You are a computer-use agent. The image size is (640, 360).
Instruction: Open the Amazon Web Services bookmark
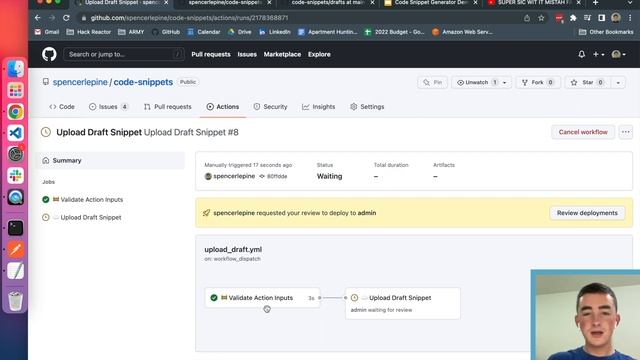pos(462,32)
